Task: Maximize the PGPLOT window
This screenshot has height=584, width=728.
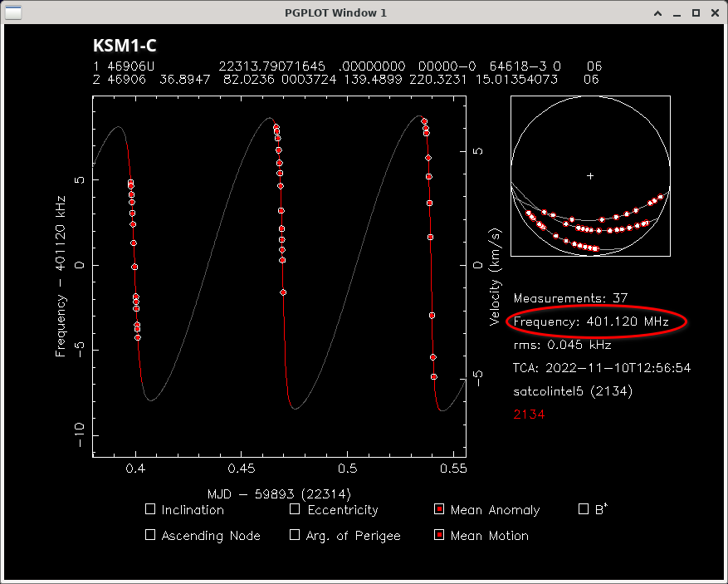Action: (696, 13)
